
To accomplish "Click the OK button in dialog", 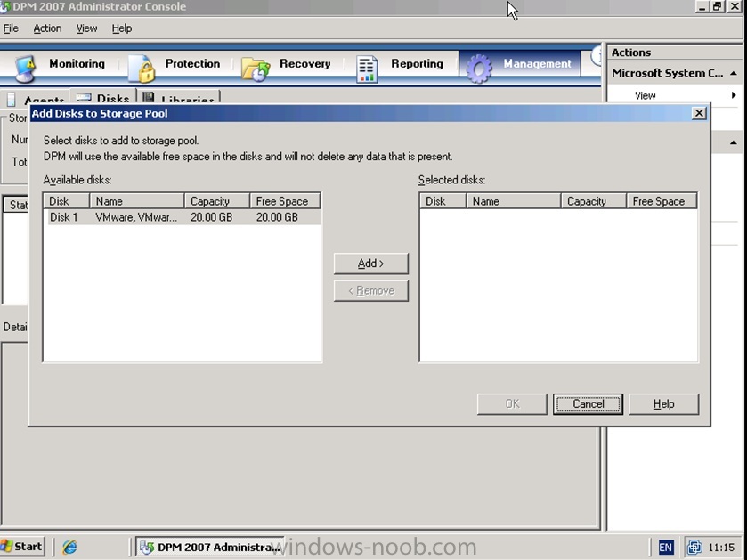I will (x=512, y=404).
